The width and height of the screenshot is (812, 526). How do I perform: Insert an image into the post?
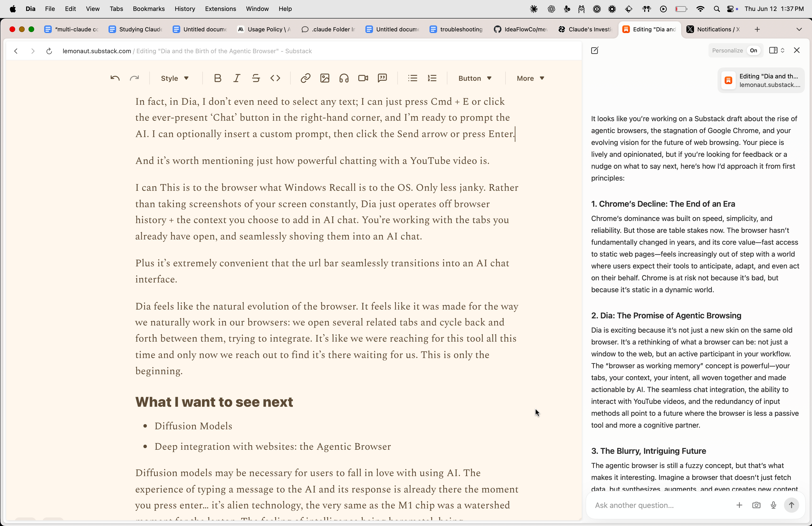[325, 78]
